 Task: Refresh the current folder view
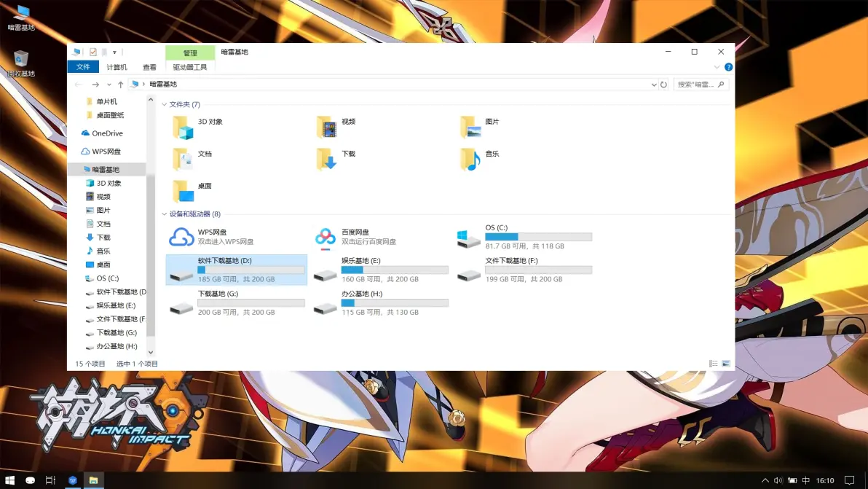click(x=663, y=85)
